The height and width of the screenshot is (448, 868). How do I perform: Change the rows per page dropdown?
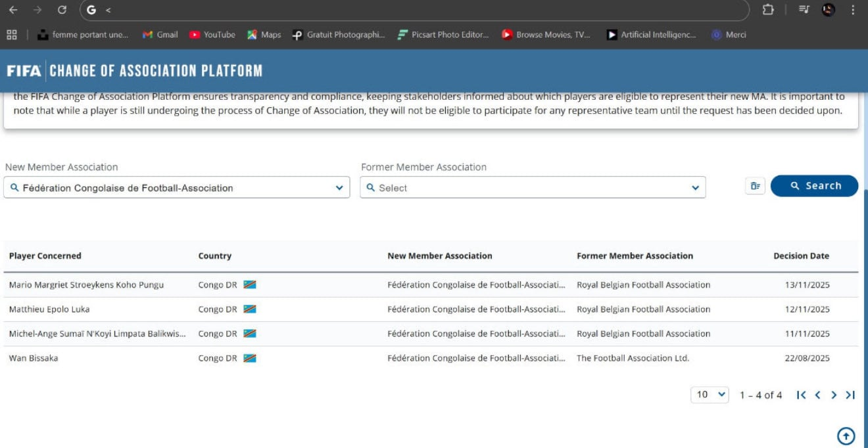(x=710, y=395)
